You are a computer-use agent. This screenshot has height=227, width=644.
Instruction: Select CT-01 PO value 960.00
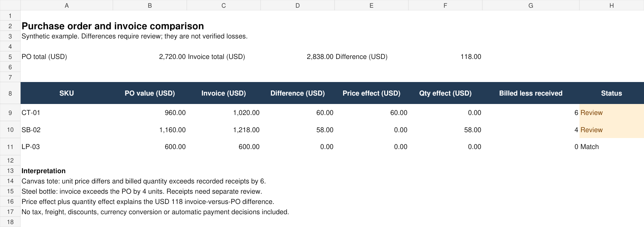(x=150, y=113)
